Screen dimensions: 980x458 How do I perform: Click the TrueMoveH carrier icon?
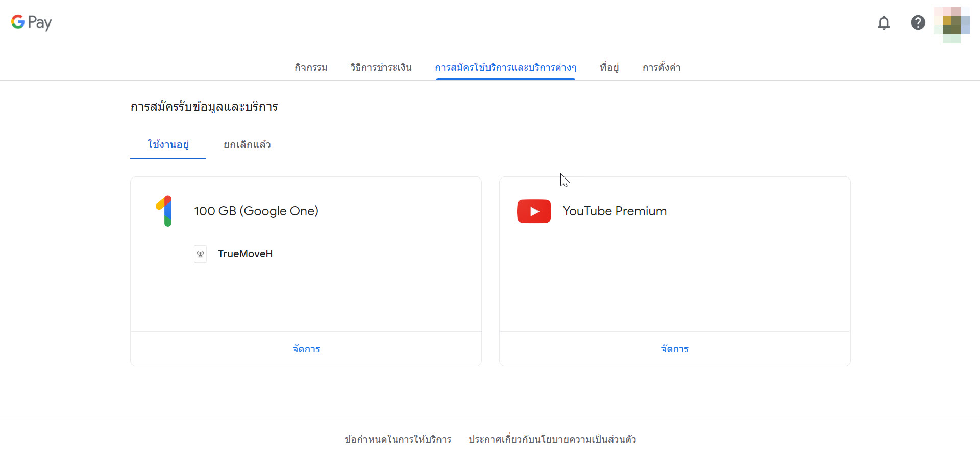pos(200,254)
